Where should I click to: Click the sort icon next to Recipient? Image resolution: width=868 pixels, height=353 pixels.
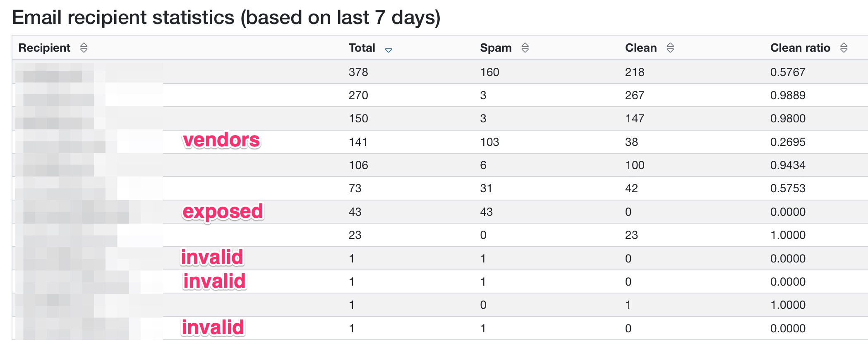click(84, 48)
